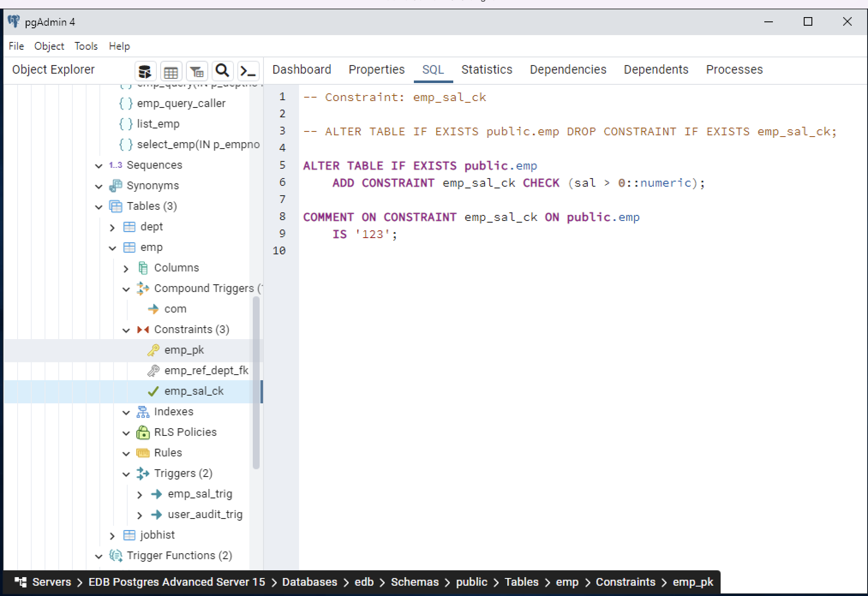
Task: Switch to the Statistics tab
Action: (x=486, y=69)
